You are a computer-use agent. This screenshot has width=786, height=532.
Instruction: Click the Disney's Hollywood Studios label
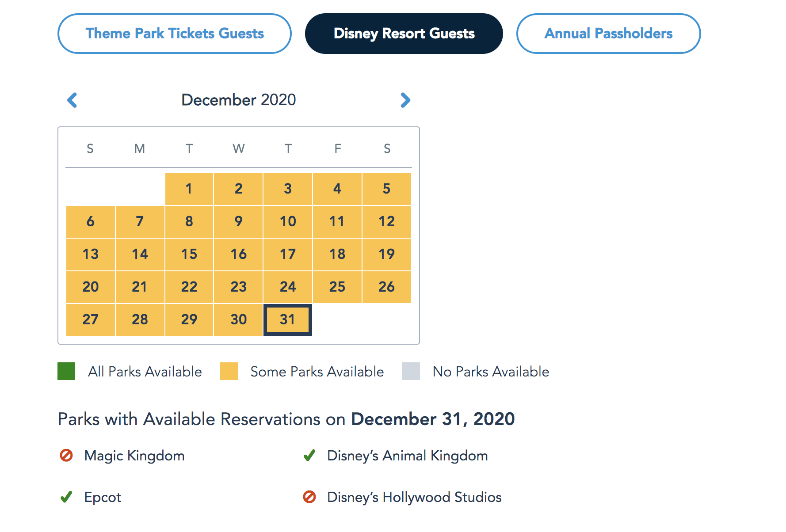pyautogui.click(x=414, y=497)
